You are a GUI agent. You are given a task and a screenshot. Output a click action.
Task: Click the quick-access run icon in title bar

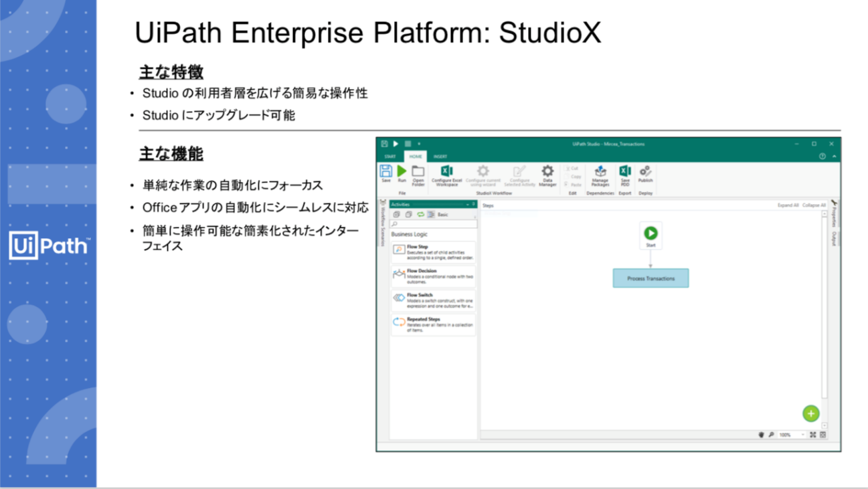point(396,144)
